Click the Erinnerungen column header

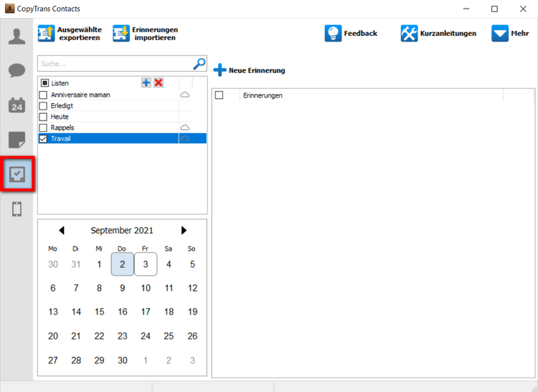point(263,95)
